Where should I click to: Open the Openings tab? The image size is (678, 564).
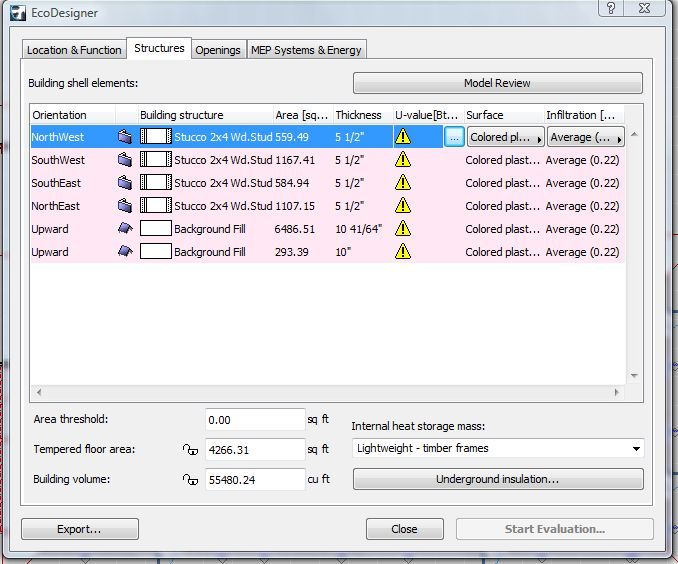218,50
